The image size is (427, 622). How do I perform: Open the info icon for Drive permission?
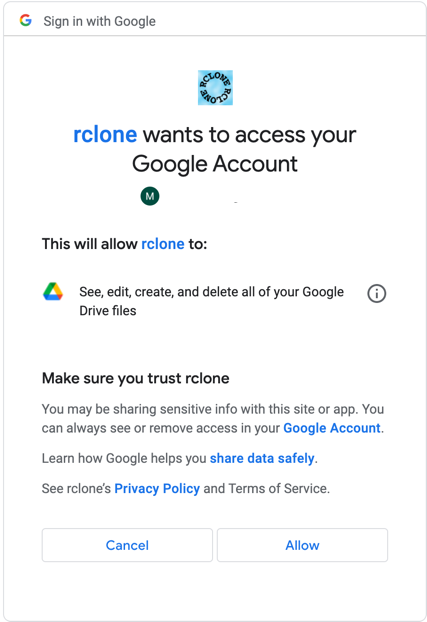(x=376, y=294)
